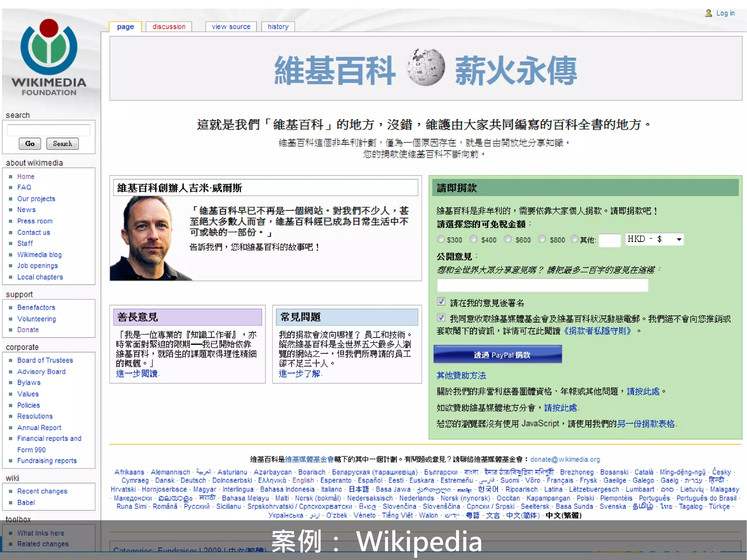Click the Log in link
This screenshot has width=747, height=560.
[x=725, y=13]
